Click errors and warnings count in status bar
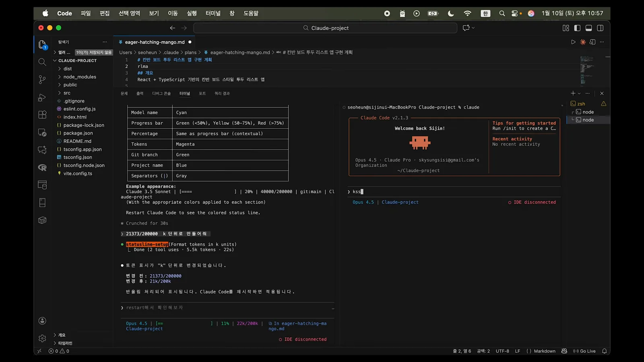This screenshot has width=644, height=362. click(x=59, y=351)
